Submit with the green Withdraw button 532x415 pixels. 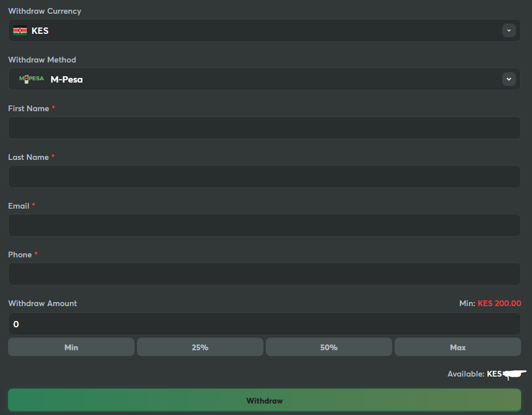(264, 400)
